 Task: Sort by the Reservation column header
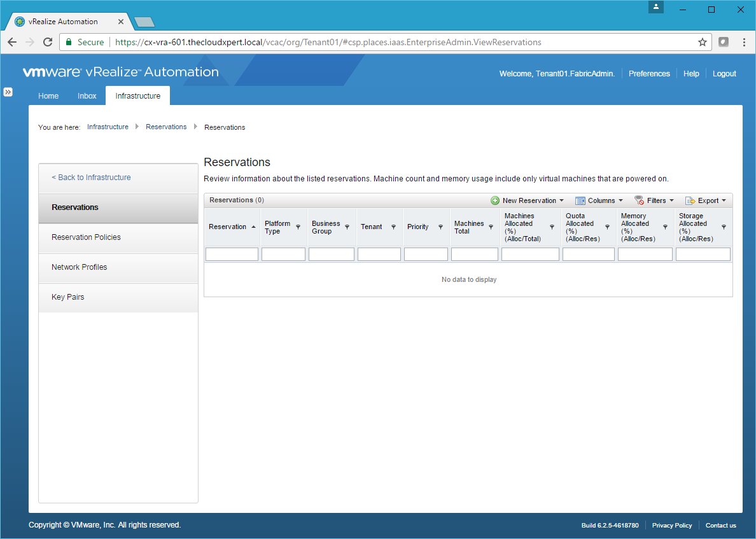[228, 227]
